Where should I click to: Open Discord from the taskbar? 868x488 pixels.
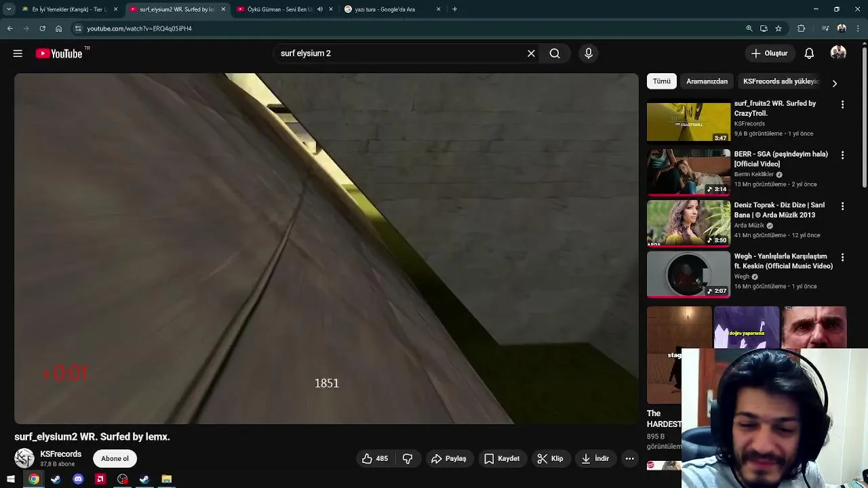(x=78, y=479)
